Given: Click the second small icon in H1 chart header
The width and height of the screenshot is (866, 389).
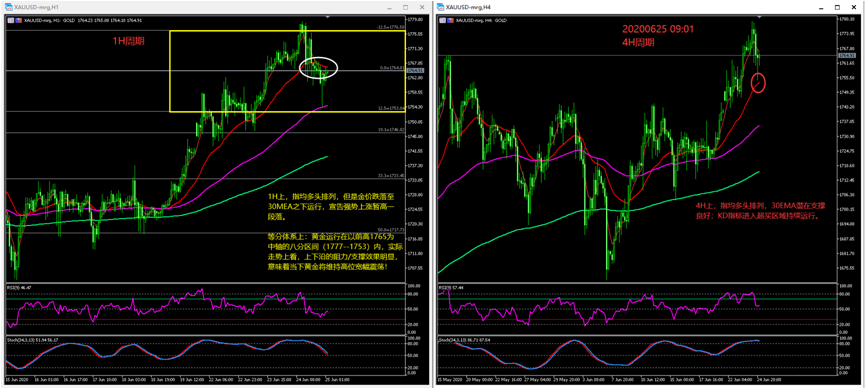Looking at the screenshot, I should [18, 20].
